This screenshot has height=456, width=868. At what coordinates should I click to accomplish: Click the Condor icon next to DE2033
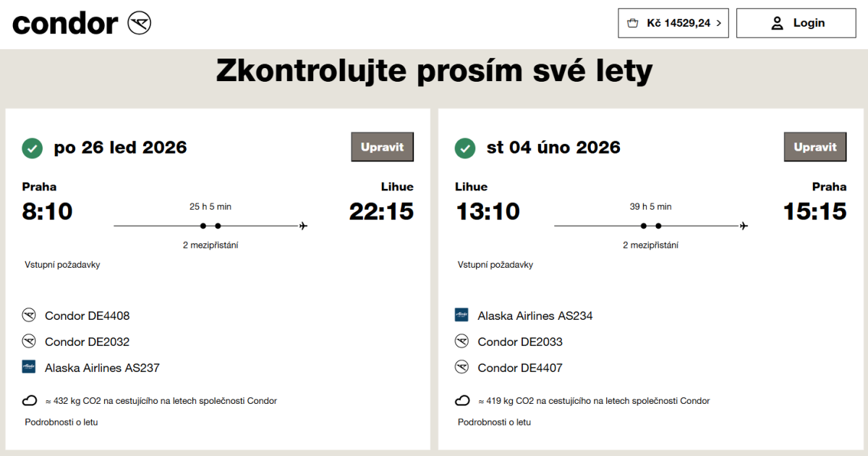click(x=461, y=342)
